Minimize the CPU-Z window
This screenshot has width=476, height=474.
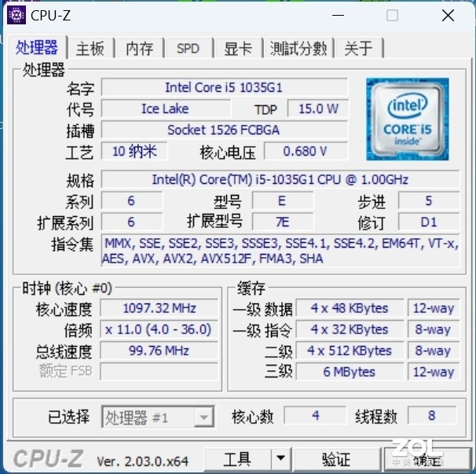338,15
